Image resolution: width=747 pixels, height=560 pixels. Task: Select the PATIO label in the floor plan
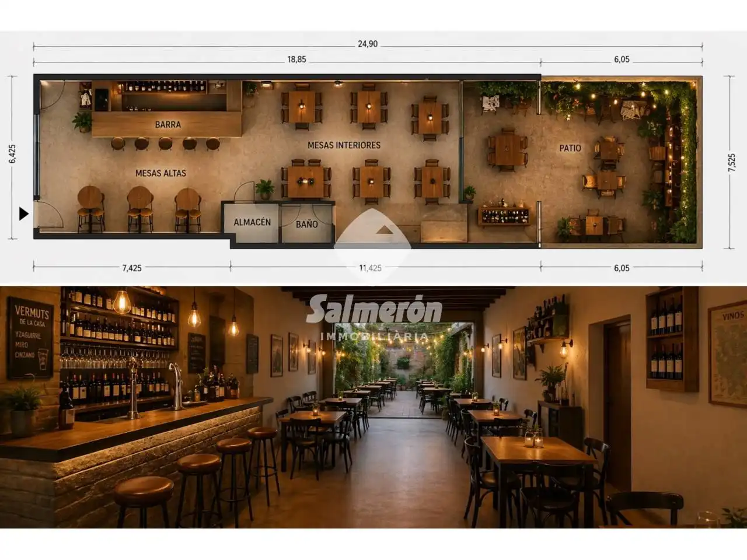570,148
